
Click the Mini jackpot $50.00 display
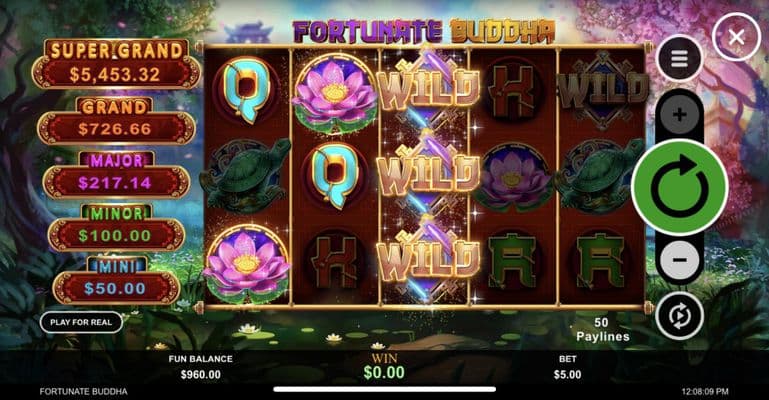click(x=115, y=288)
